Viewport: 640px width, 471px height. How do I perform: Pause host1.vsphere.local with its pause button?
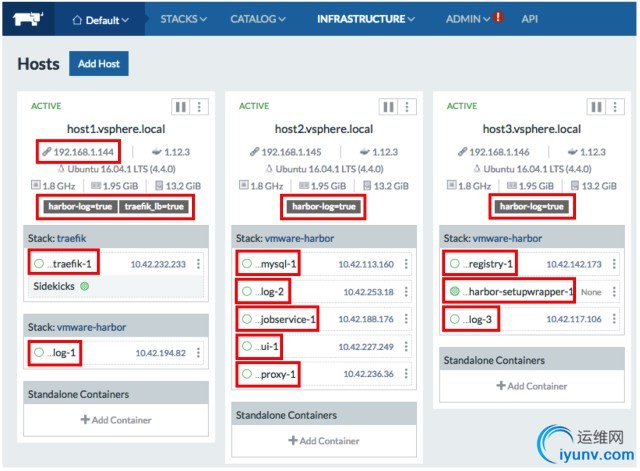coord(181,107)
